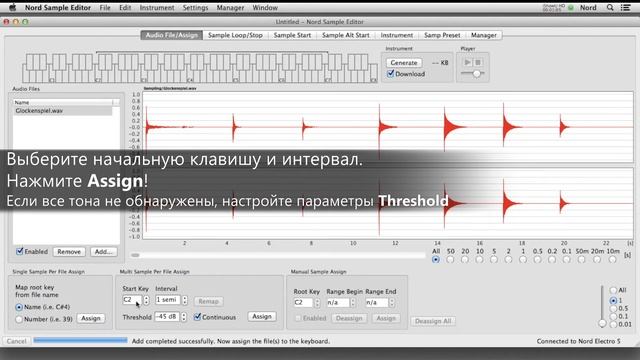Image resolution: width=640 pixels, height=360 pixels.
Task: Open the Settings menu
Action: [x=195, y=7]
